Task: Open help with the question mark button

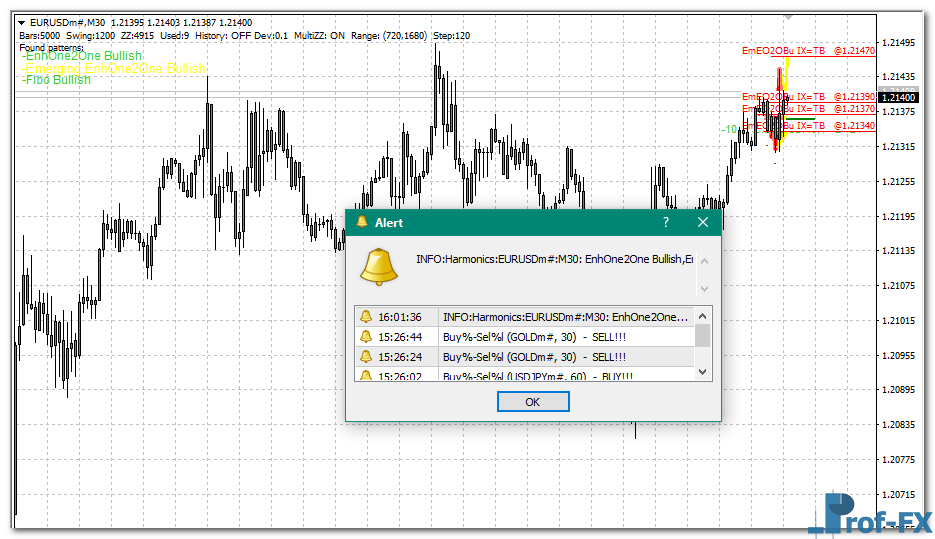Action: coord(666,222)
